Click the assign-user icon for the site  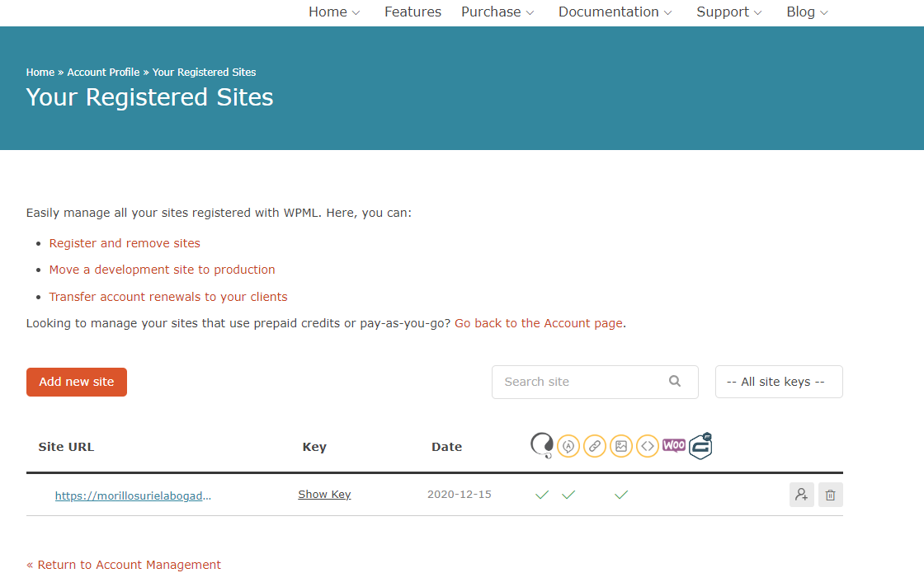(801, 495)
